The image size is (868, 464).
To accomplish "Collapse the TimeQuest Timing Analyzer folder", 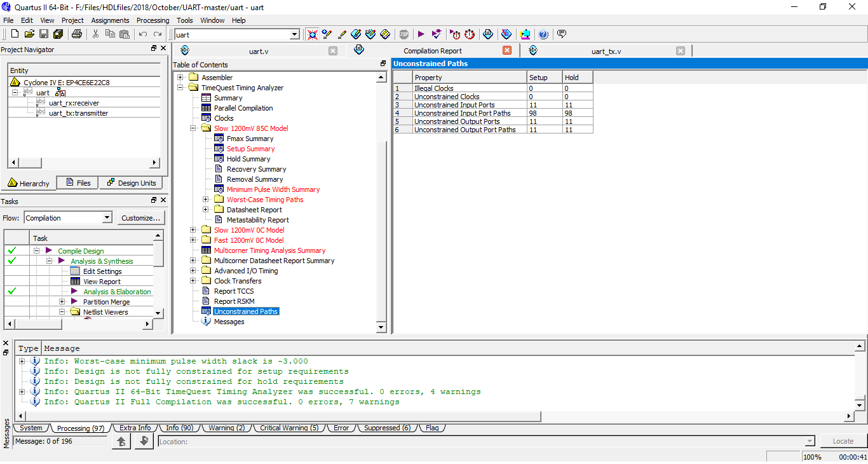I will tap(180, 88).
